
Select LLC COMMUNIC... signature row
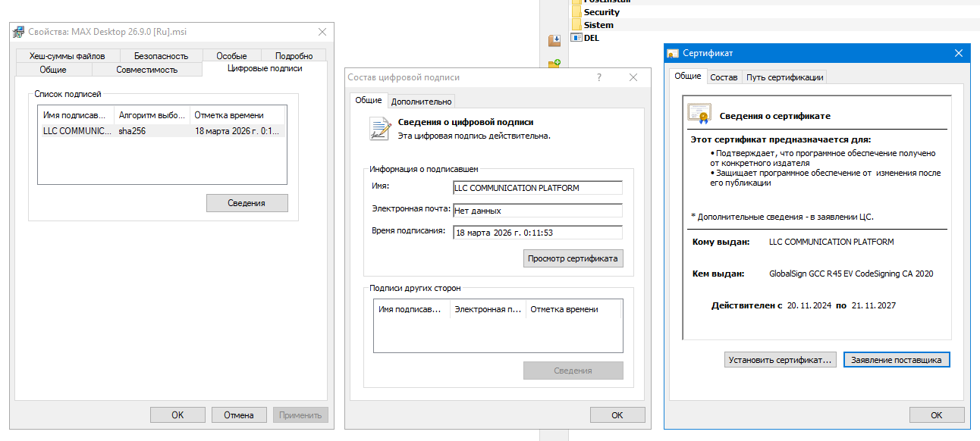[x=162, y=130]
